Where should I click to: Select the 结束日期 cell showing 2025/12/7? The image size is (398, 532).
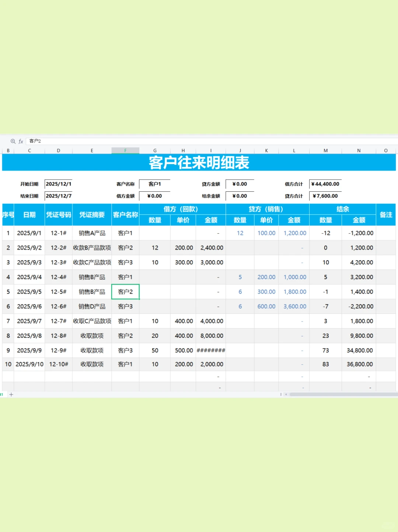59,196
